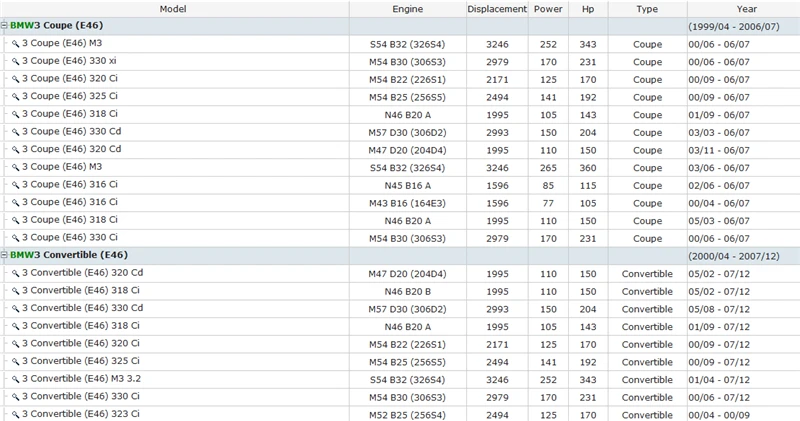This screenshot has height=421, width=800.
Task: Click year cell 02/06 - 06/07
Action: point(719,186)
